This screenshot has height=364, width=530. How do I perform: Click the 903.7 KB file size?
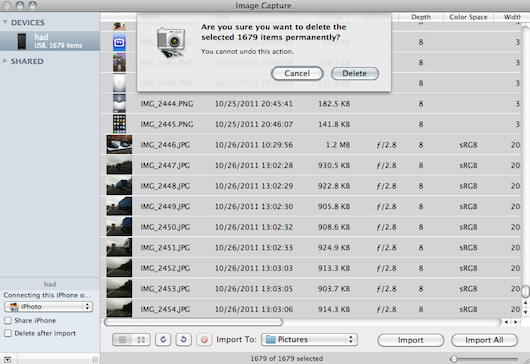coord(334,289)
